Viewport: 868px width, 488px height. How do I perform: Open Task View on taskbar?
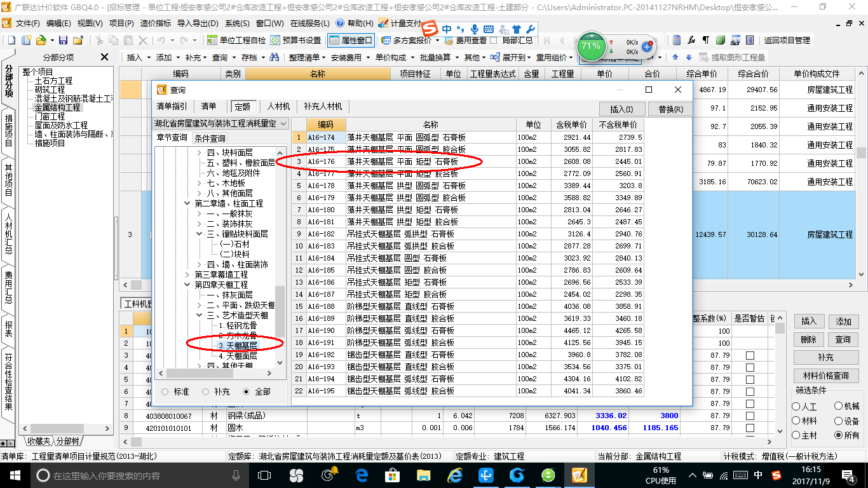(264, 475)
